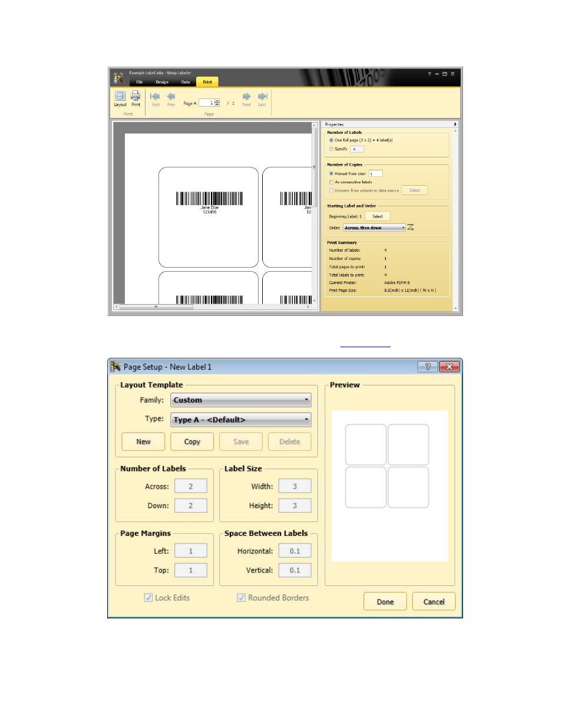Select Dynamic from column in data source
This screenshot has width=562, height=728.
point(331,190)
